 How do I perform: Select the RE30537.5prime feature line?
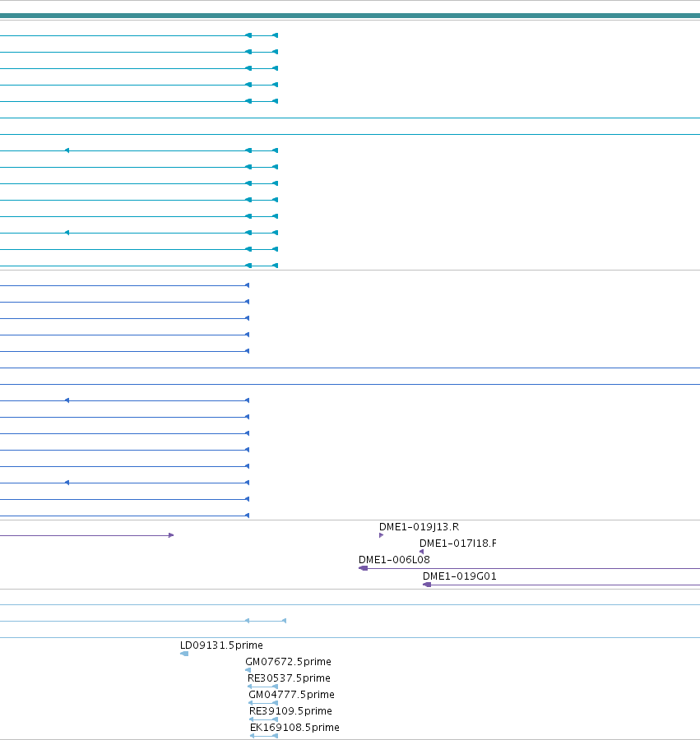(262, 687)
